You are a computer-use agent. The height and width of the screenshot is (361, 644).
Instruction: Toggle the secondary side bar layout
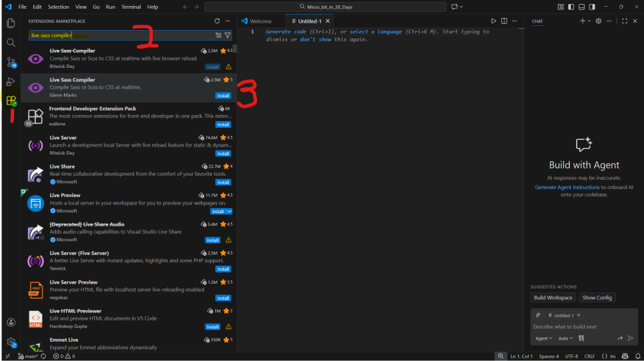(x=592, y=7)
